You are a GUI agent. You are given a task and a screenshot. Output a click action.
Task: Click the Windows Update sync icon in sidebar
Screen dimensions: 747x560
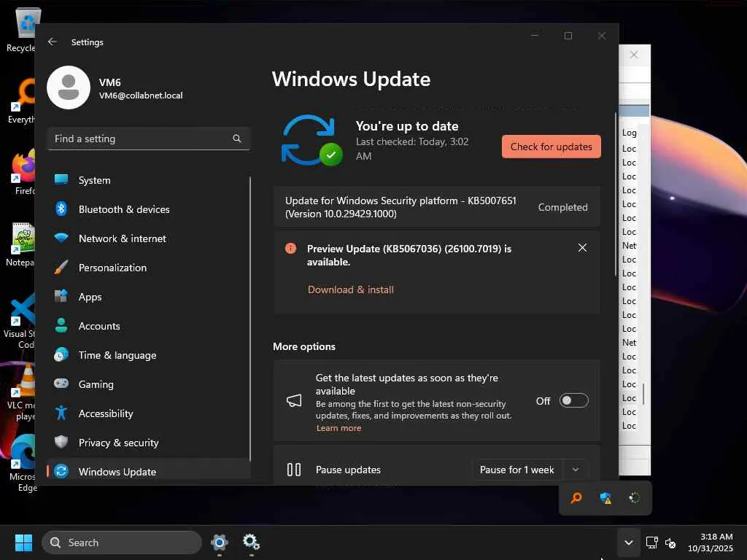pyautogui.click(x=61, y=471)
